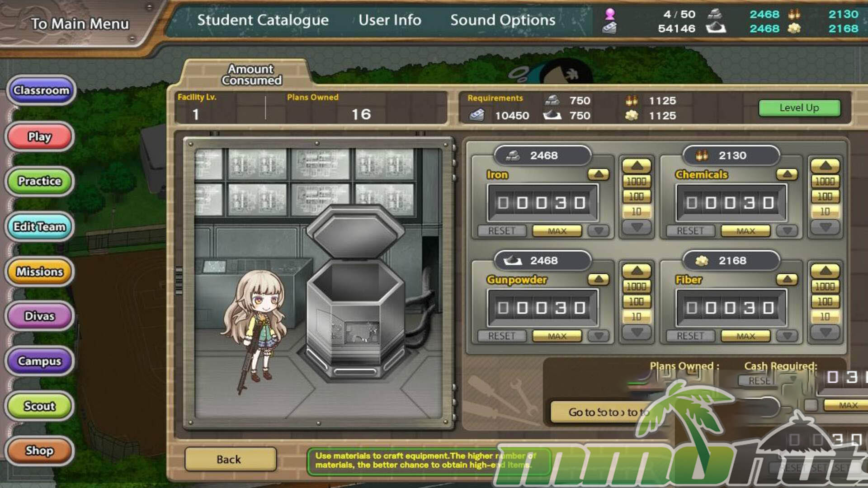
Task: Click small down arrow next to Gunpowder MAX
Action: [x=599, y=336]
